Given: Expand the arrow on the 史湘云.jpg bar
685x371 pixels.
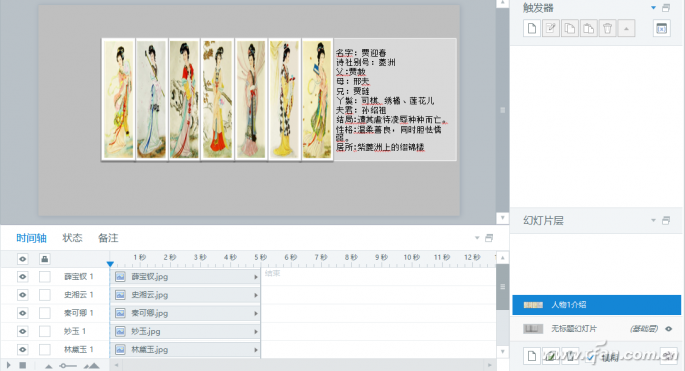Looking at the screenshot, I should pyautogui.click(x=256, y=295).
